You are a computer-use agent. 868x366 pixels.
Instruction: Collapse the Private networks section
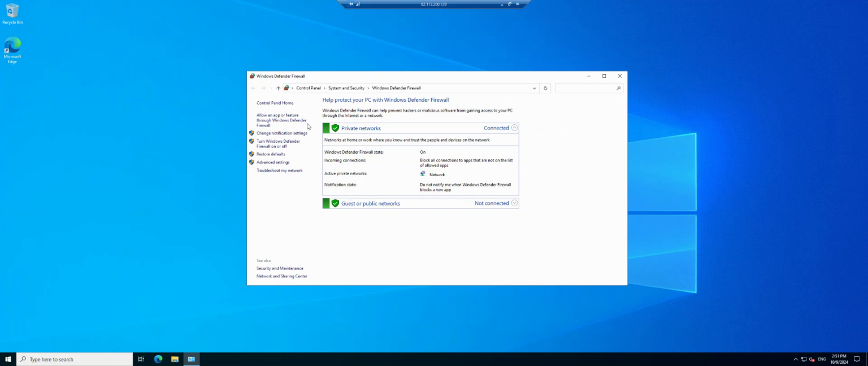514,128
